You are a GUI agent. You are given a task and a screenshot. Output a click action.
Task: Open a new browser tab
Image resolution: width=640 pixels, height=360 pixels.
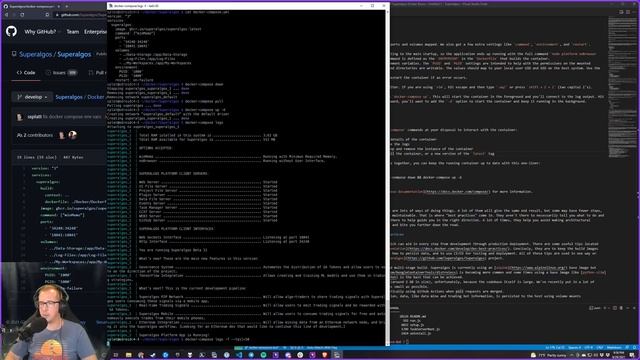click(67, 6)
